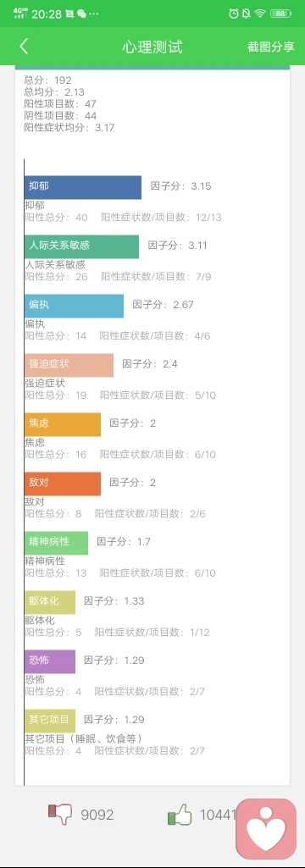The width and height of the screenshot is (305, 868).
Task: Tap the WeChat notification icon
Action: tap(82, 14)
